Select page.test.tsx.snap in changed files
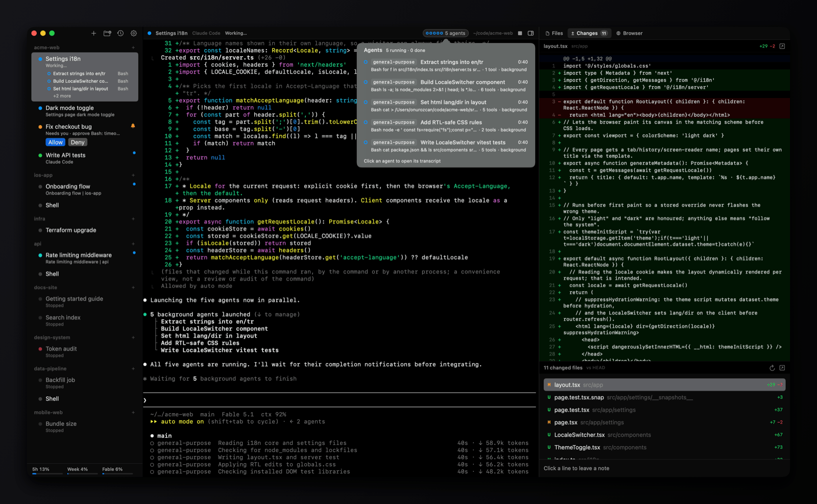This screenshot has width=817, height=504. click(x=664, y=397)
